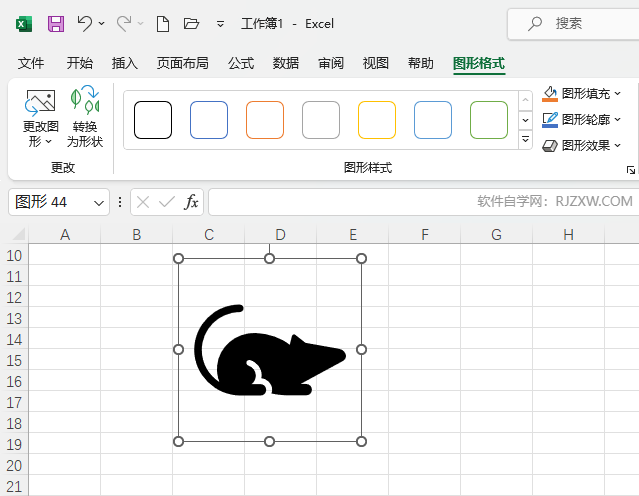Image resolution: width=639 pixels, height=496 pixels.
Task: Click inside the formula bar
Action: click(x=423, y=202)
